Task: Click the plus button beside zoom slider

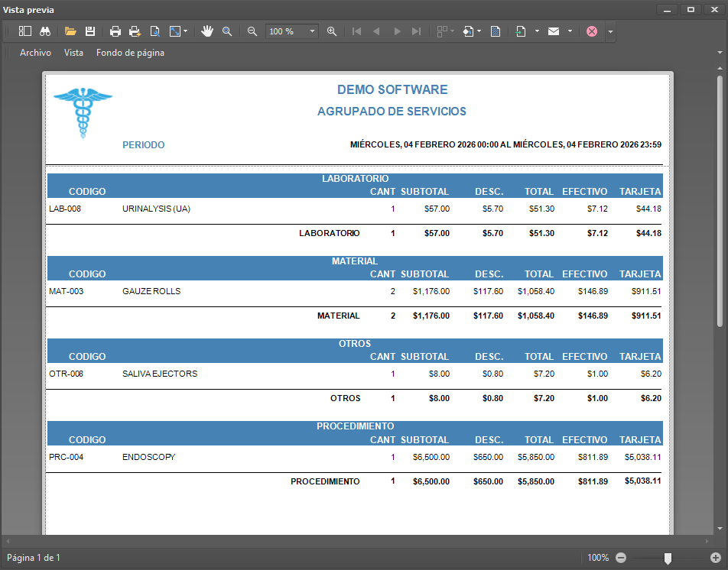Action: [716, 559]
